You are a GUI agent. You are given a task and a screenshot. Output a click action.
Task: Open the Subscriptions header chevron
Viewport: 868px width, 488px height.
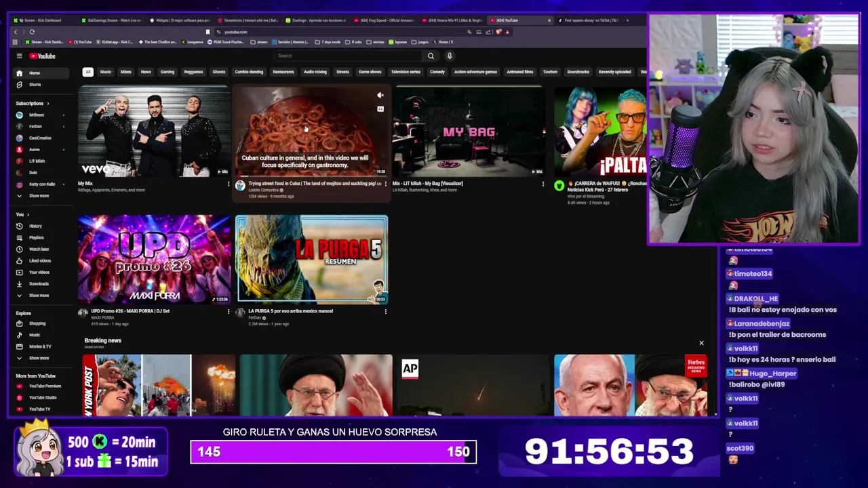tap(47, 104)
